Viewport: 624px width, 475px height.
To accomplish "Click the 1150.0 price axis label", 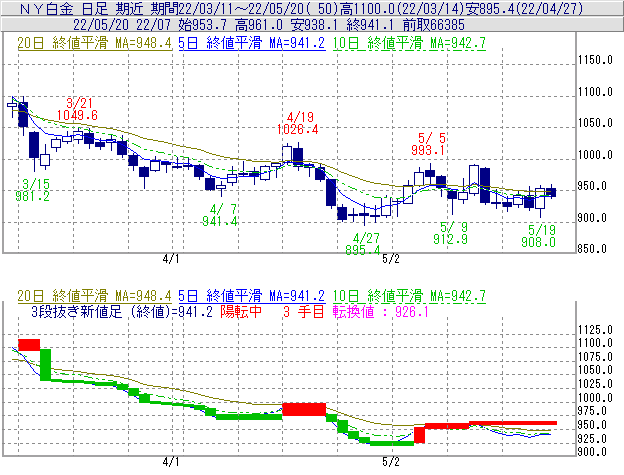I will (x=595, y=60).
